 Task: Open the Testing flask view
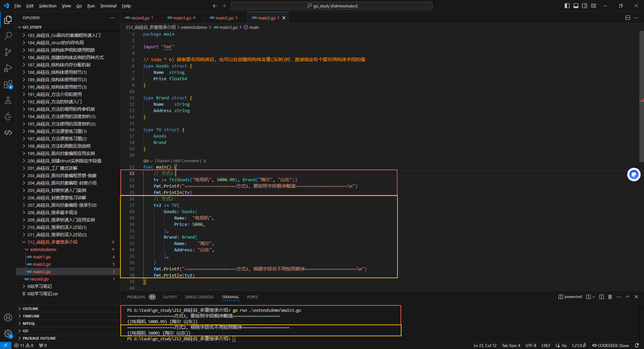click(8, 100)
